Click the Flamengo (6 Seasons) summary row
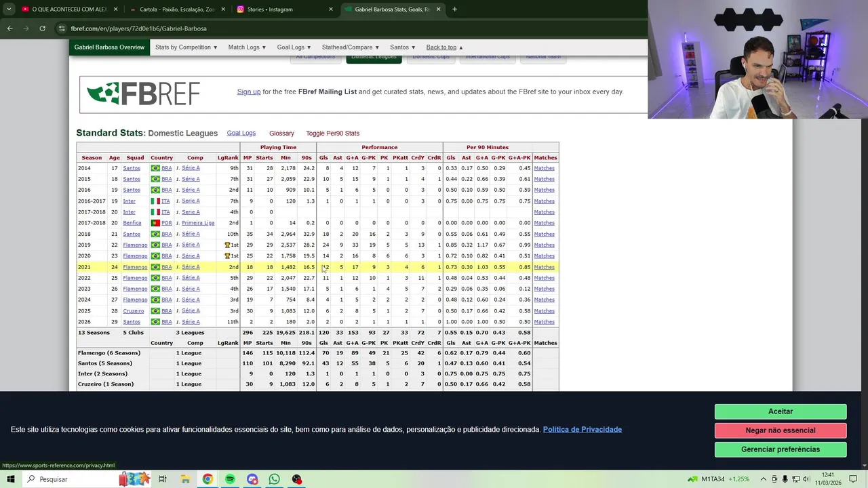This screenshot has width=868, height=488. [317, 353]
